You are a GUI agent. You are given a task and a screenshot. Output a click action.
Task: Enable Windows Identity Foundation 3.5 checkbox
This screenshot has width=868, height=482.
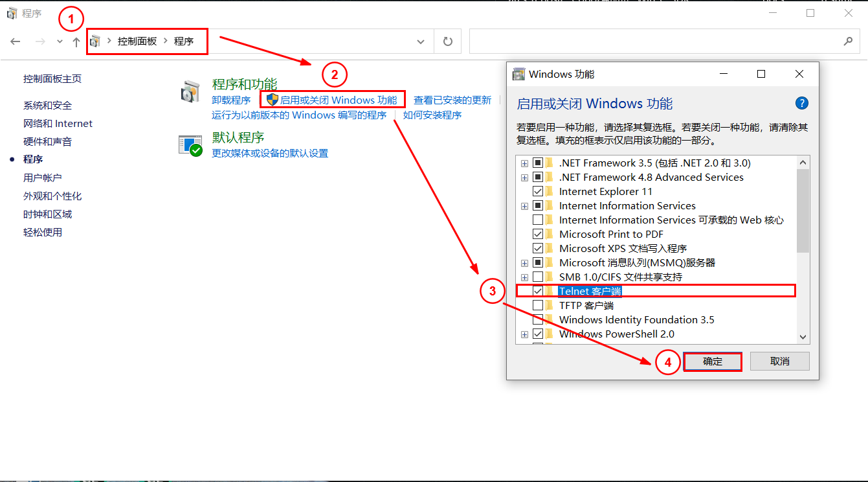[x=538, y=320]
